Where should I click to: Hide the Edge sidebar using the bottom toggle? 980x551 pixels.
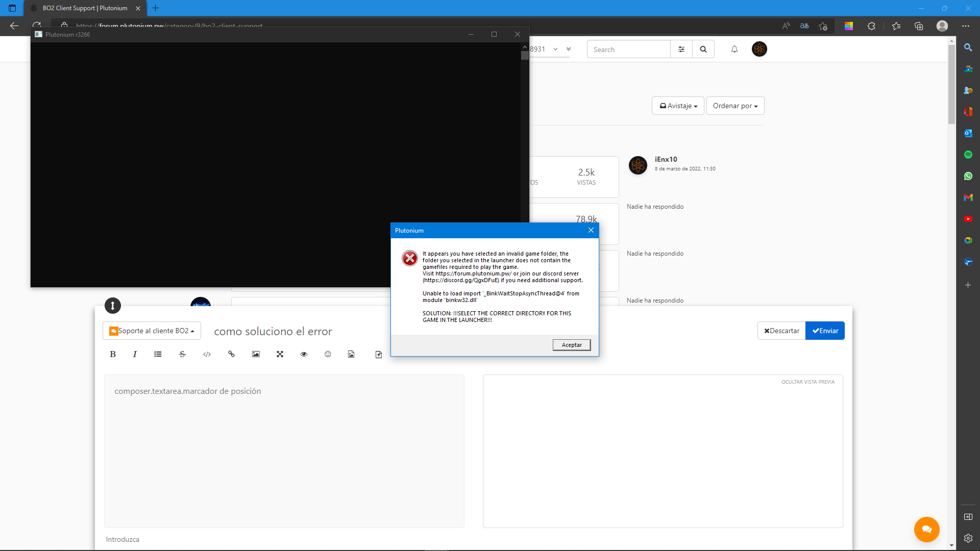point(968,517)
